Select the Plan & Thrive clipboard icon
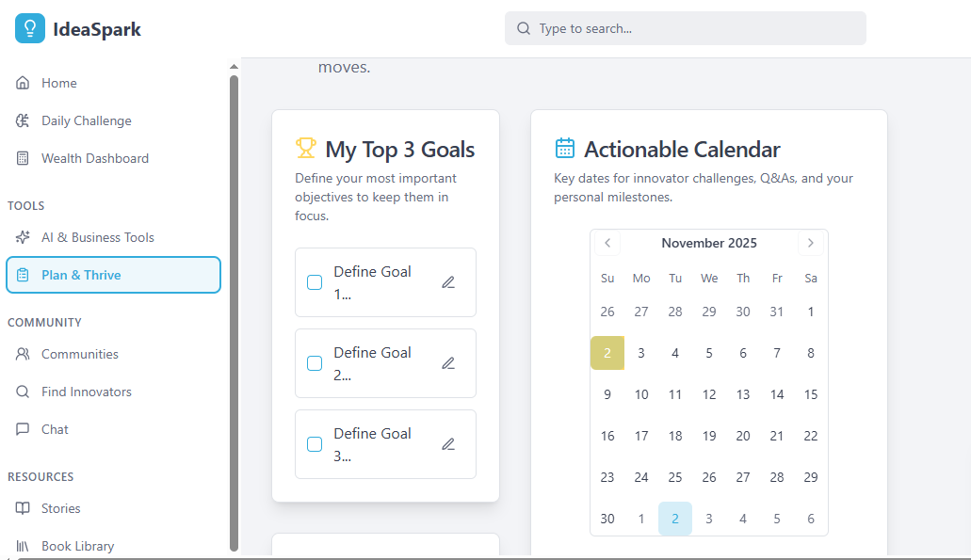971x560 pixels. point(23,275)
